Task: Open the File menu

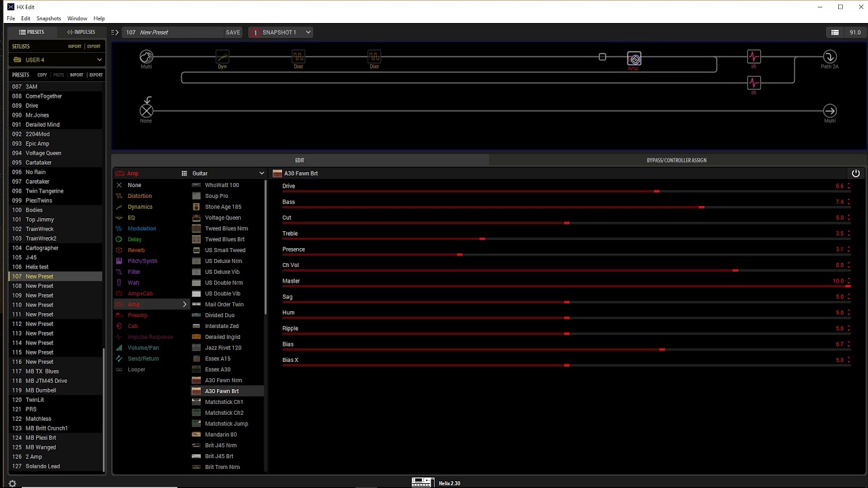Action: (11, 18)
